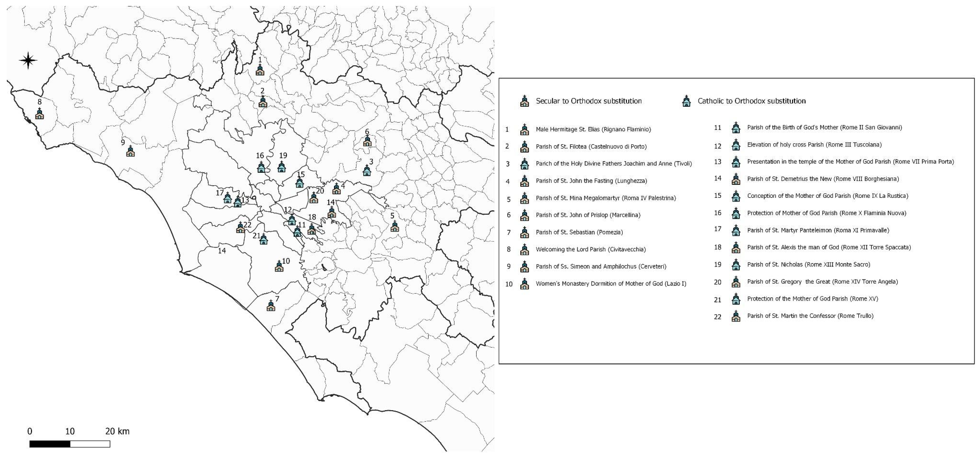The image size is (980, 458).
Task: Click the 20 km scale bar label
Action: (x=117, y=431)
